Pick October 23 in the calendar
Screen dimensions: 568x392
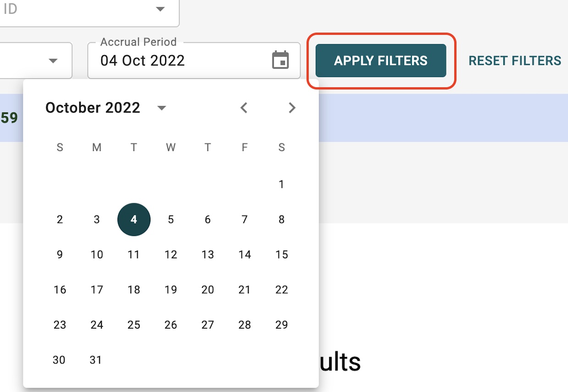click(60, 325)
